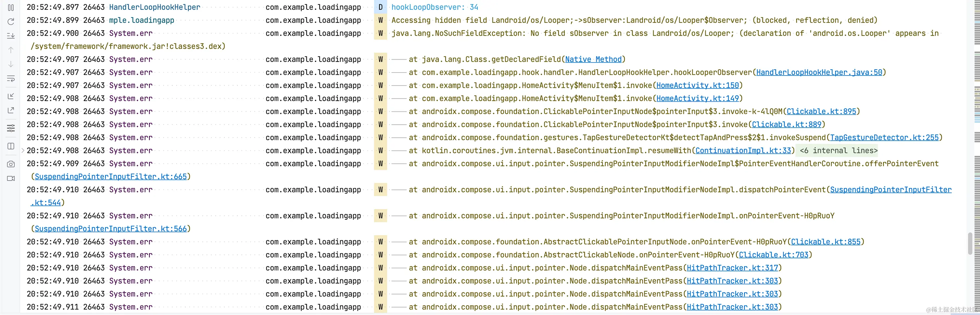Viewport: 980px width, 315px height.
Task: Pause the Logcat output
Action: [x=11, y=7]
